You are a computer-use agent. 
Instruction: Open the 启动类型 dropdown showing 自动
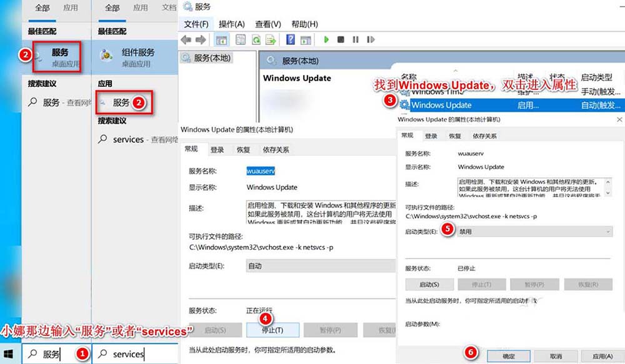click(321, 266)
